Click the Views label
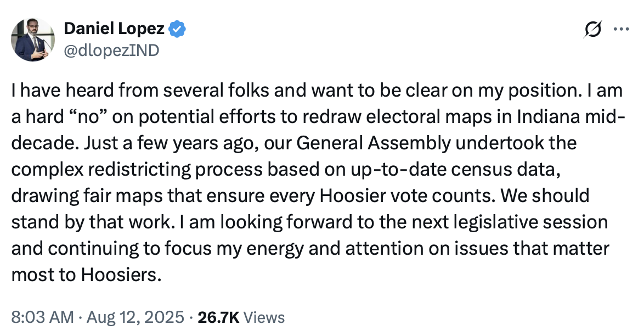This screenshot has height=336, width=644. [x=263, y=317]
